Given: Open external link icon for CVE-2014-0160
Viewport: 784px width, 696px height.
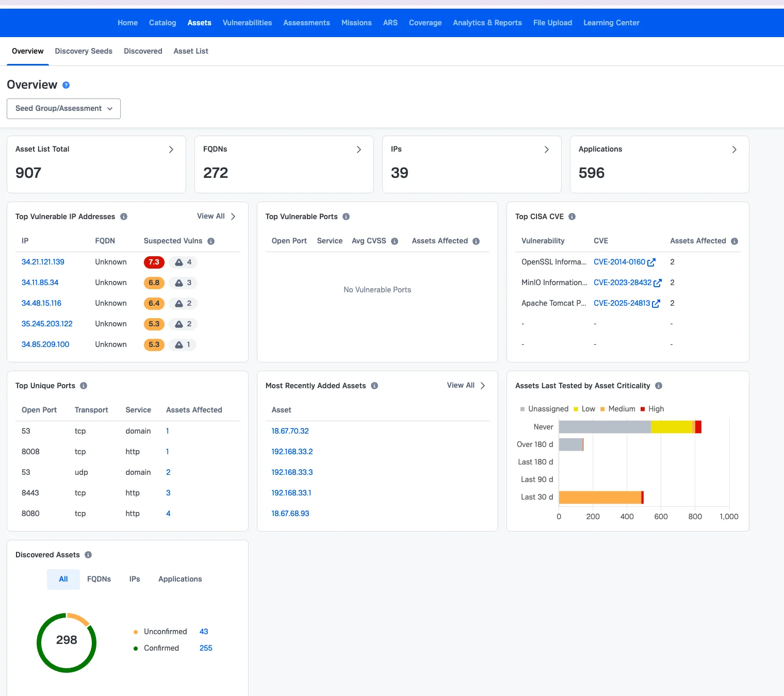Looking at the screenshot, I should [x=651, y=262].
